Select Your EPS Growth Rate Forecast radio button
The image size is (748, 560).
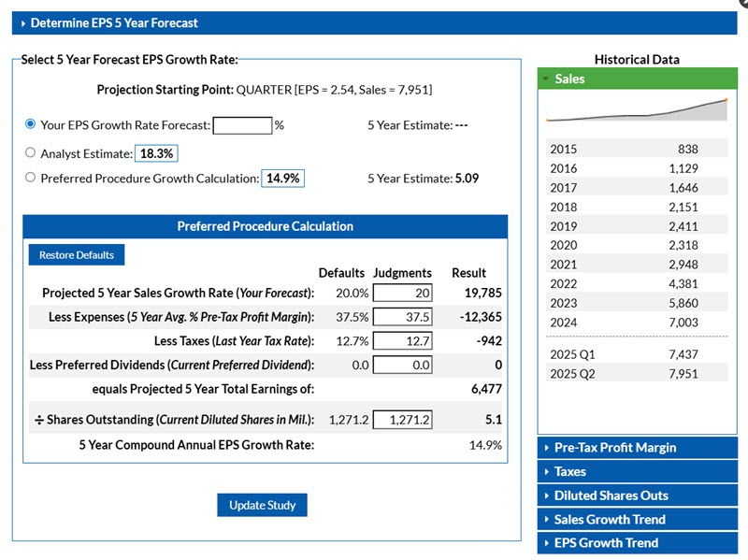coord(31,124)
